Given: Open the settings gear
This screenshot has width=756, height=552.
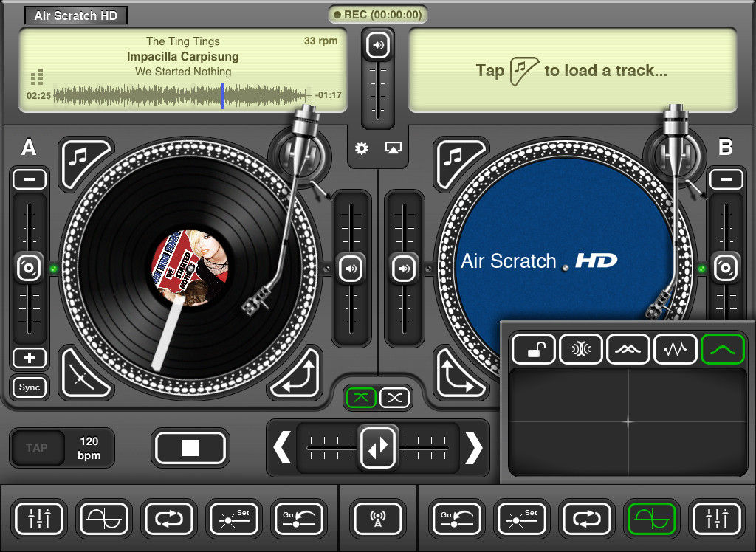Looking at the screenshot, I should (x=362, y=148).
